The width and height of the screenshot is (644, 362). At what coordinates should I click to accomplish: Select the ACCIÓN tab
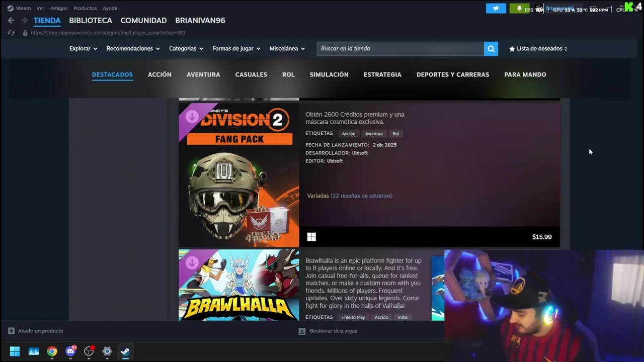(x=159, y=74)
